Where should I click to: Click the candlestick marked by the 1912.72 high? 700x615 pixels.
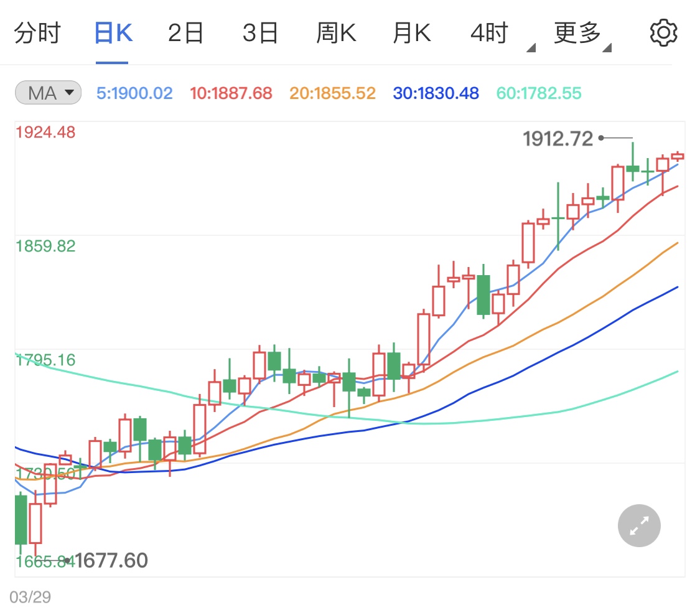[633, 163]
